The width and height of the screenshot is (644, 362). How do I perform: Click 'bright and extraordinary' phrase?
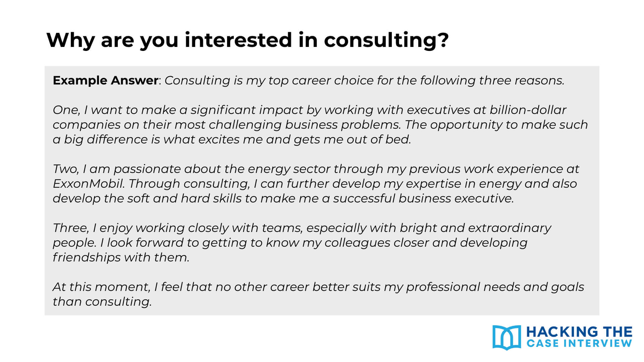coord(475,228)
